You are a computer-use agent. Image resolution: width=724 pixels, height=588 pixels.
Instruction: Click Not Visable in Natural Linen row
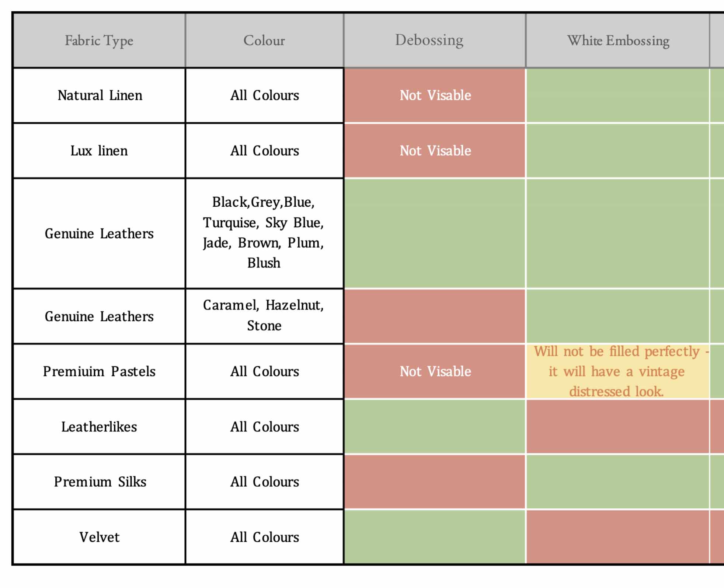pyautogui.click(x=435, y=95)
